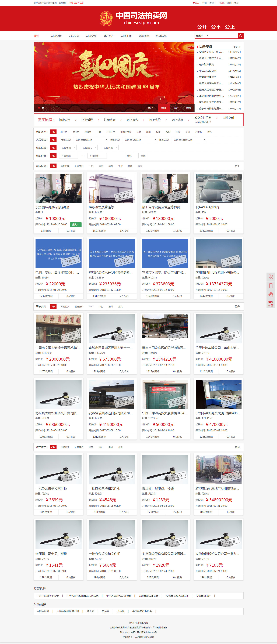Go to 首页 nav item

pyautogui.click(x=36, y=36)
